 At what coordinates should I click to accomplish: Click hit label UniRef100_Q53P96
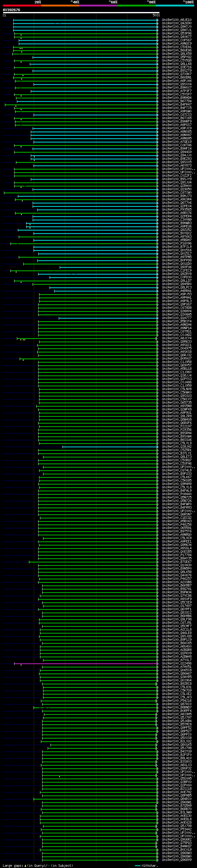(x=177, y=34)
